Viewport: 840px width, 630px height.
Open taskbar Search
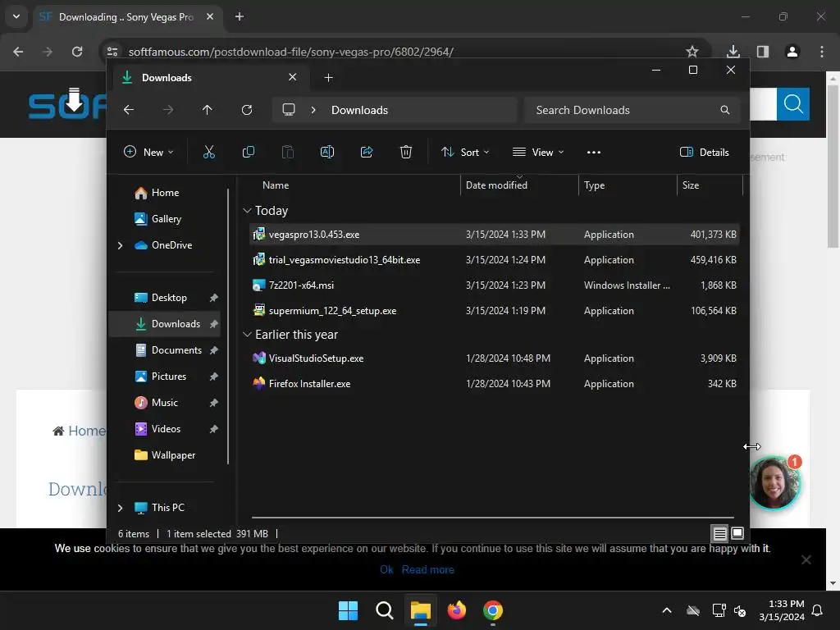pos(385,610)
